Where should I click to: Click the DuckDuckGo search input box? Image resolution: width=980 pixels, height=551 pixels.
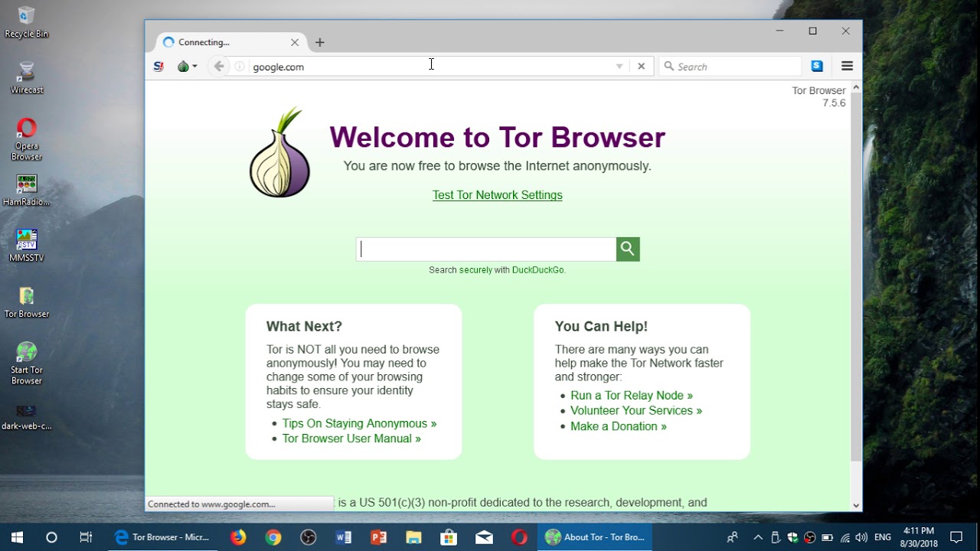click(x=486, y=249)
